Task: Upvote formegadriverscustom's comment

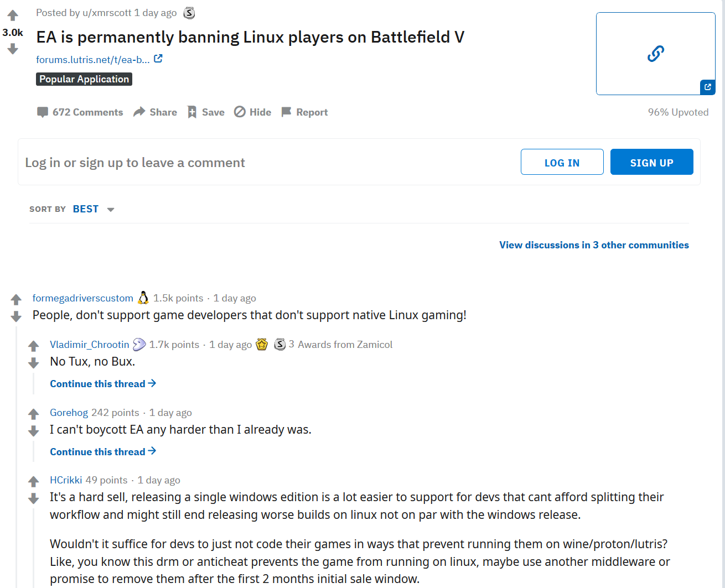Action: pyautogui.click(x=16, y=299)
